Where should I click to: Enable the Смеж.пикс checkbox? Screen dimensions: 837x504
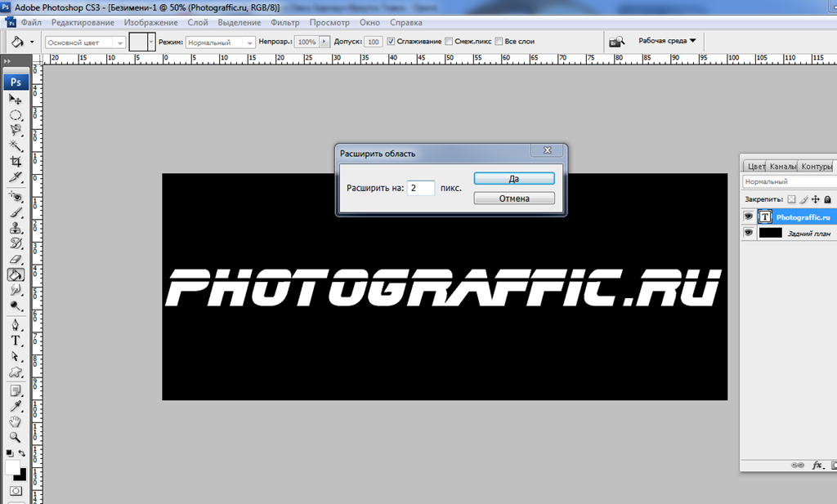(449, 41)
